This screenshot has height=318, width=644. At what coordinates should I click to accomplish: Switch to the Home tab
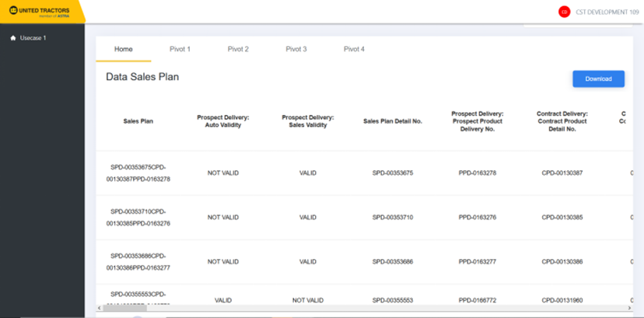click(124, 49)
